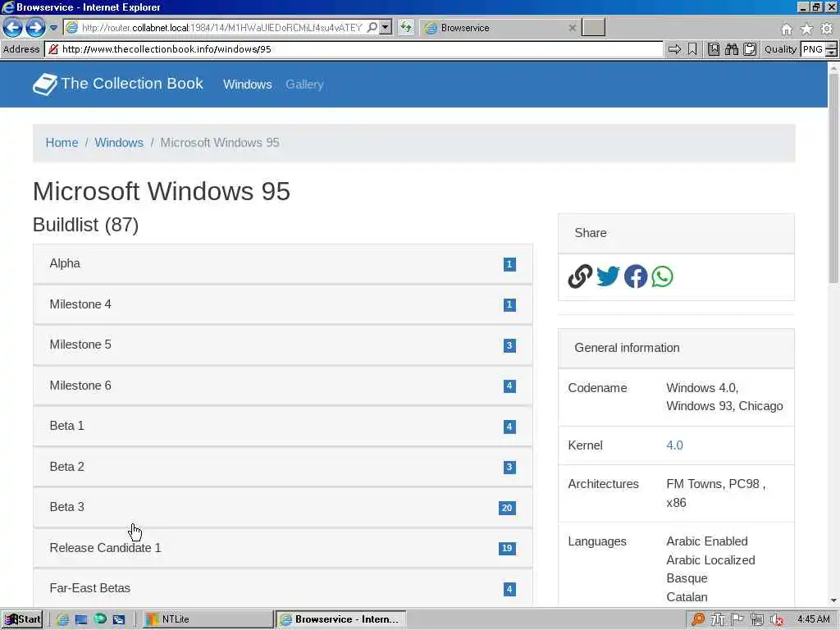
Task: Click The Collection Book logo
Action: pos(118,84)
